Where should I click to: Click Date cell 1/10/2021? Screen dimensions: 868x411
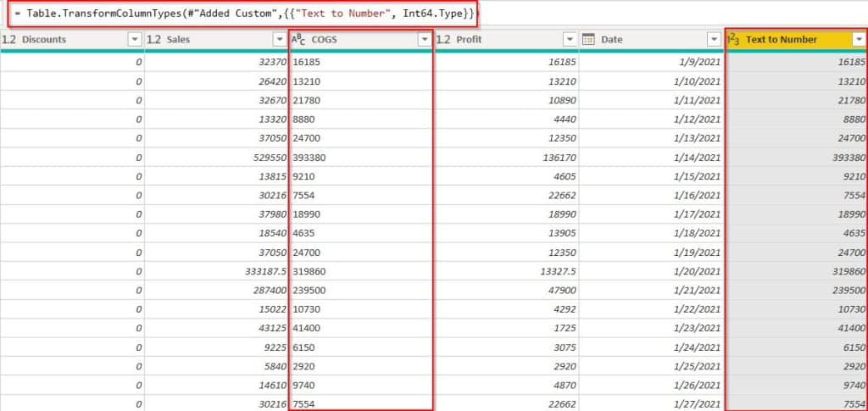652,81
